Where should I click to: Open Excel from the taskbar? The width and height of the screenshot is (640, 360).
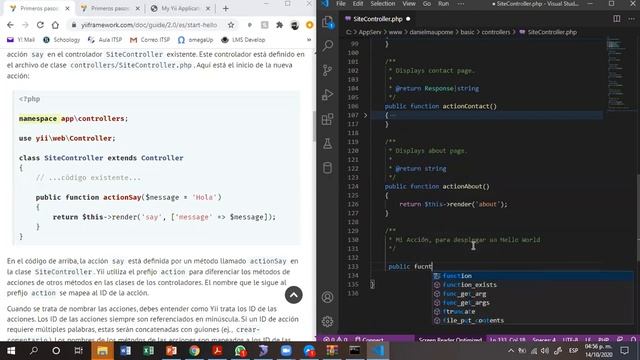tap(149, 351)
